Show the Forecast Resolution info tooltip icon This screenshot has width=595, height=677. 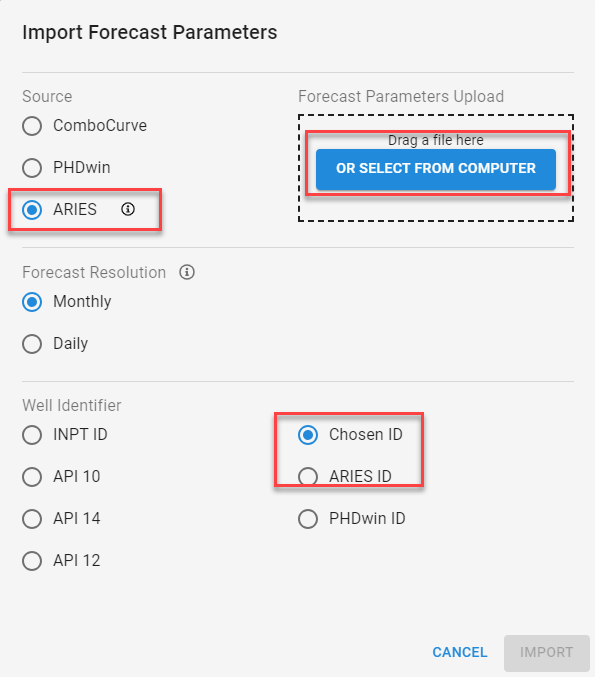tap(187, 272)
